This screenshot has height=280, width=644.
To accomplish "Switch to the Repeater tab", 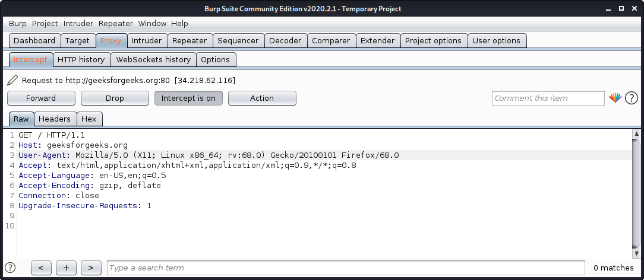I will [190, 40].
